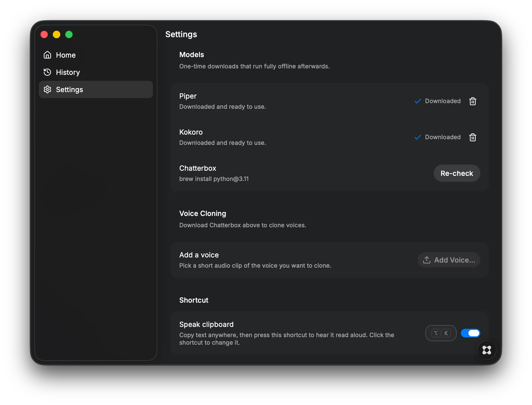Screen dimensions: 532x405
Task: Click the History clock icon
Action: tap(47, 72)
